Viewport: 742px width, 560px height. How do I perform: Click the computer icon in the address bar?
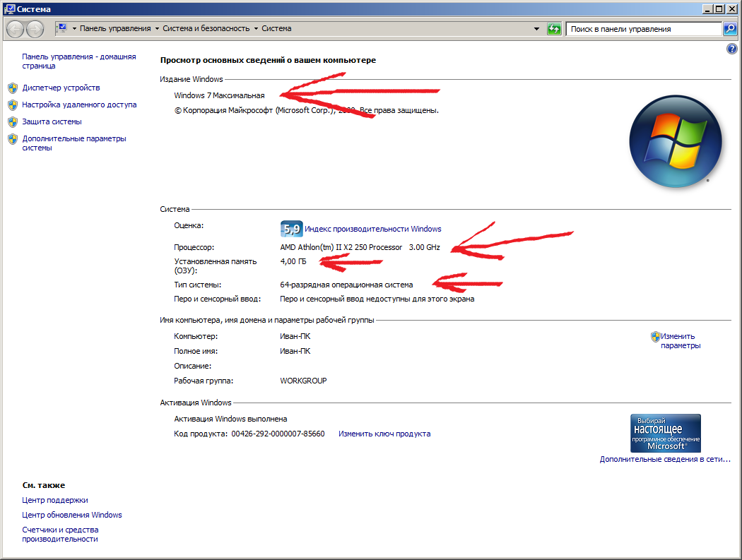point(62,28)
